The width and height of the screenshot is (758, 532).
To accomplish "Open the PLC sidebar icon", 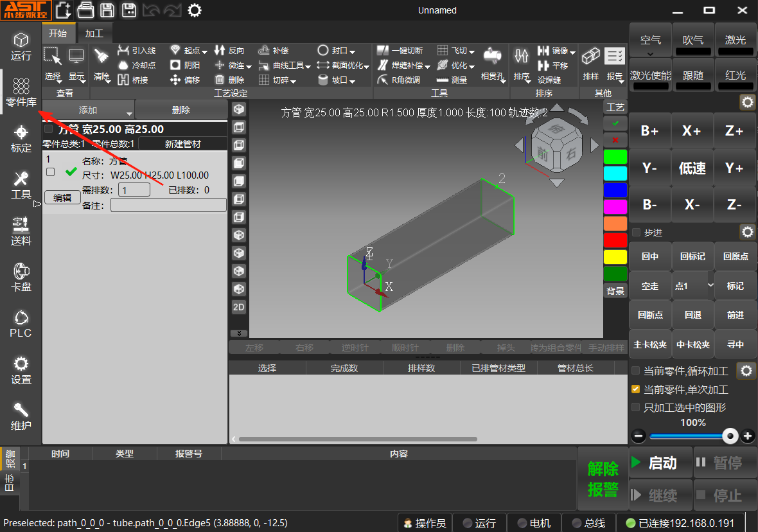I will pyautogui.click(x=21, y=323).
